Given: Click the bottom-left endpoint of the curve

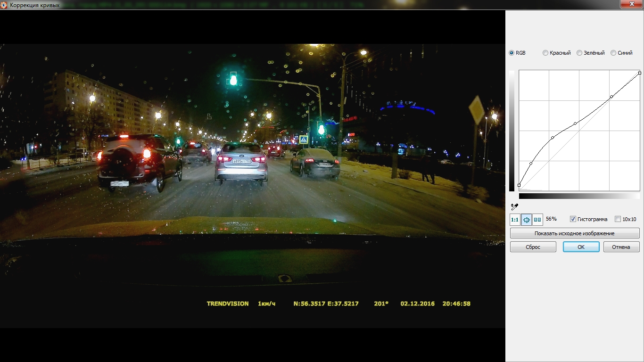Looking at the screenshot, I should click(x=519, y=185).
